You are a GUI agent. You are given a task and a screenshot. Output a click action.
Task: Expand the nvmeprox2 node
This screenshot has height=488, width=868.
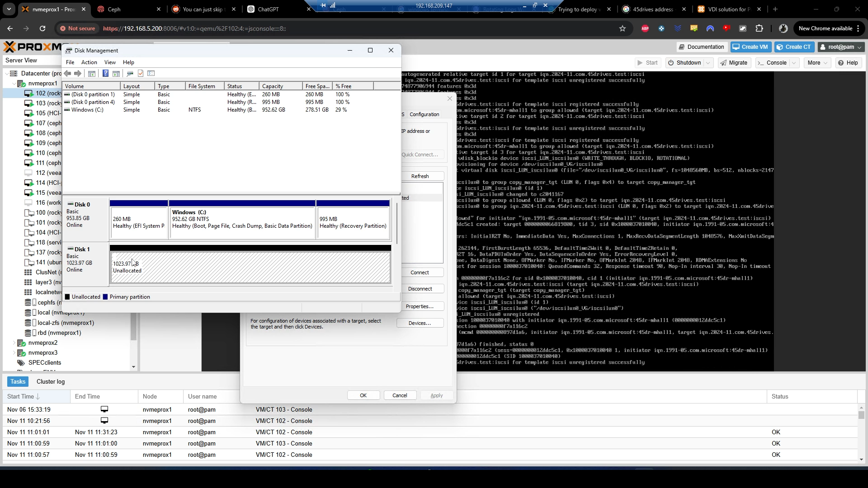[14, 343]
